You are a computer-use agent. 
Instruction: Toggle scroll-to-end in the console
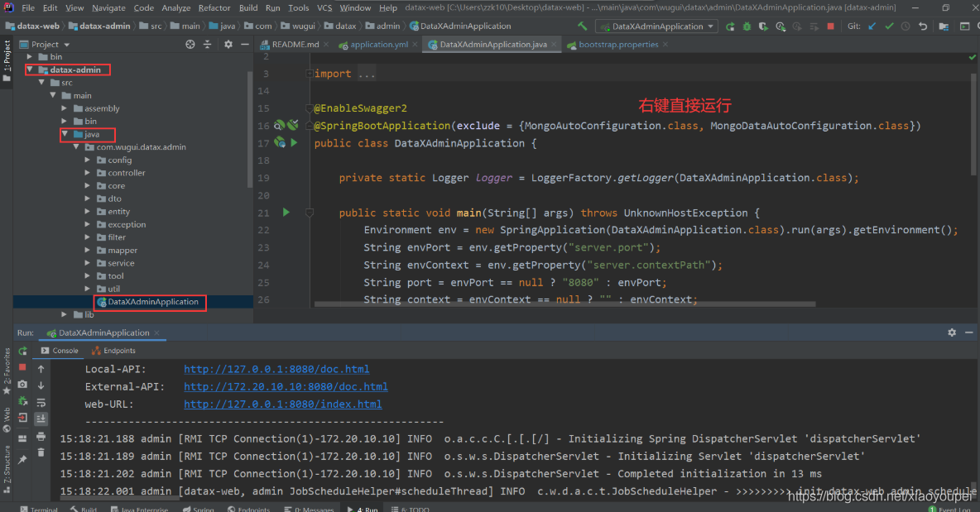tap(41, 419)
